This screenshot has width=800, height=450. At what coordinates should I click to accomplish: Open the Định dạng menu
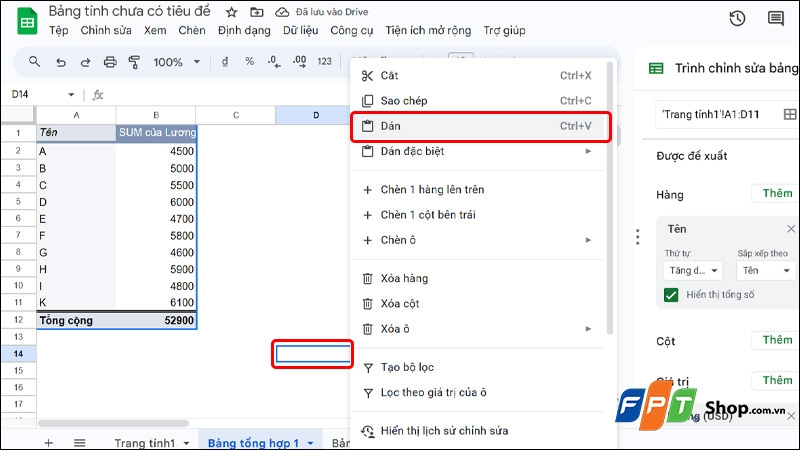244,31
